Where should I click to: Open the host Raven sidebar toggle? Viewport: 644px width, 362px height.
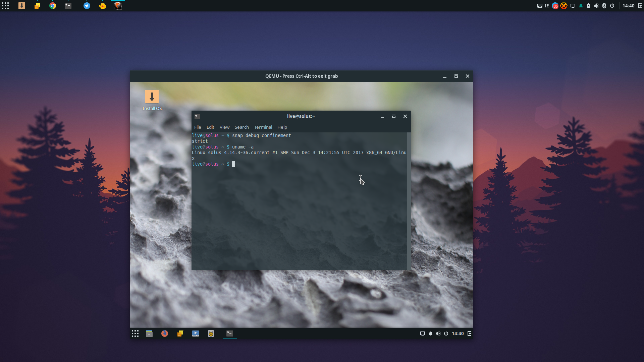640,6
